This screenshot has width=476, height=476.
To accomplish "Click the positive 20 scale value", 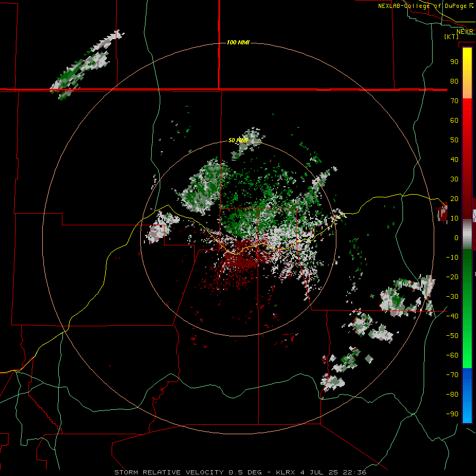I will (x=454, y=198).
